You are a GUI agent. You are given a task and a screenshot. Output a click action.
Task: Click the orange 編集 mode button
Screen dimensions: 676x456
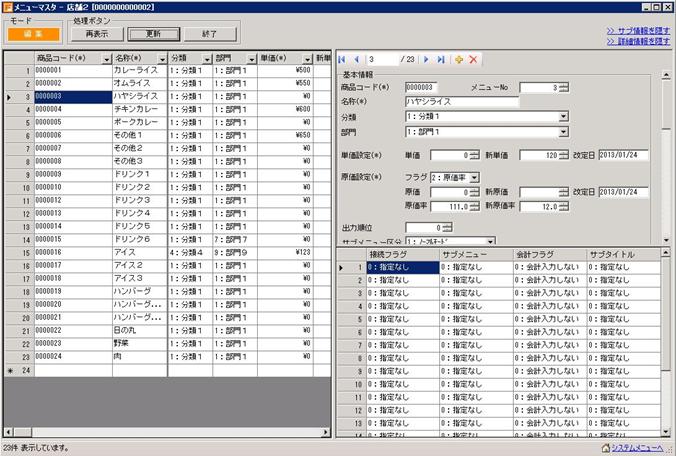point(34,34)
